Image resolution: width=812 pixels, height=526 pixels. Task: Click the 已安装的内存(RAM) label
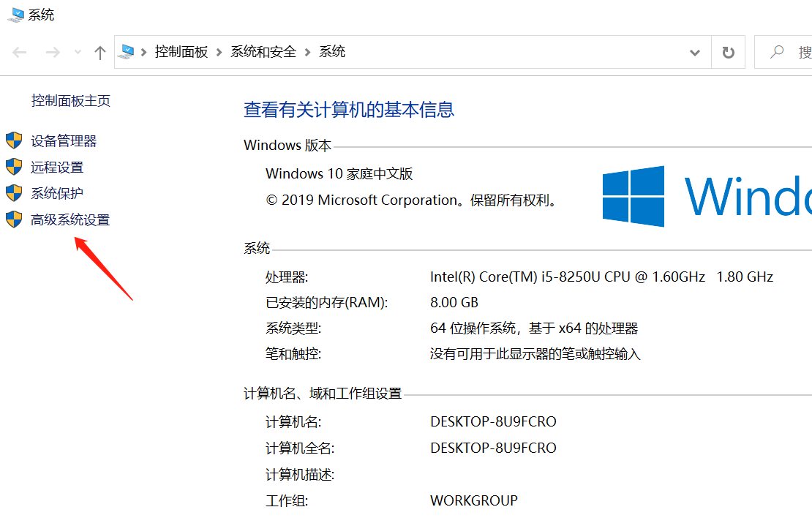pos(327,302)
